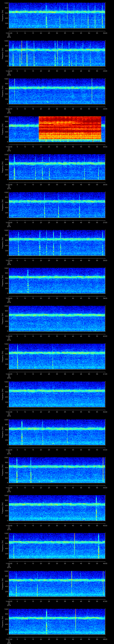
Task: Click the pulse near 19 s in the 14:37:00 spectrogram
Action: tap(40, 243)
